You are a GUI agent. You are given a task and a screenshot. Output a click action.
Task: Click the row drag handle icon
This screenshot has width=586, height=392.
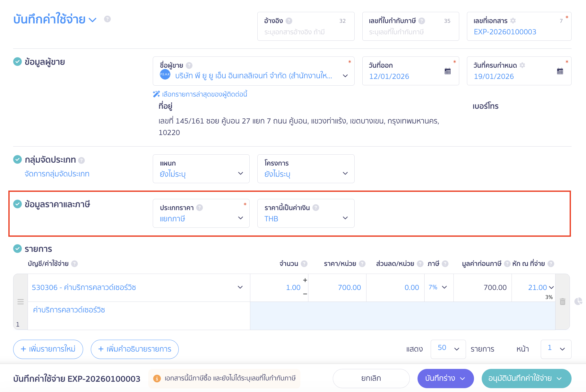(x=21, y=302)
